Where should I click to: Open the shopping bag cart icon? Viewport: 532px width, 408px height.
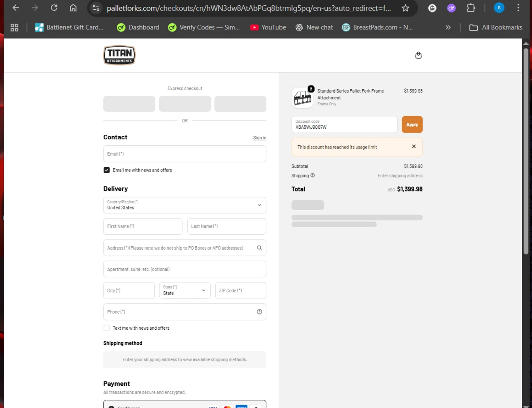(419, 55)
